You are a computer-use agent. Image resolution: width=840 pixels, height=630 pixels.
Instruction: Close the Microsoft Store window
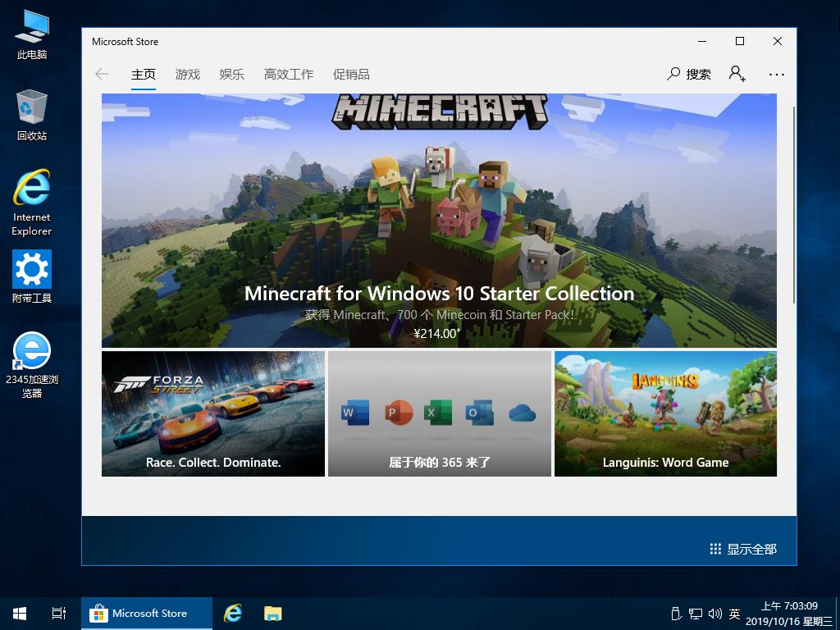pos(778,41)
